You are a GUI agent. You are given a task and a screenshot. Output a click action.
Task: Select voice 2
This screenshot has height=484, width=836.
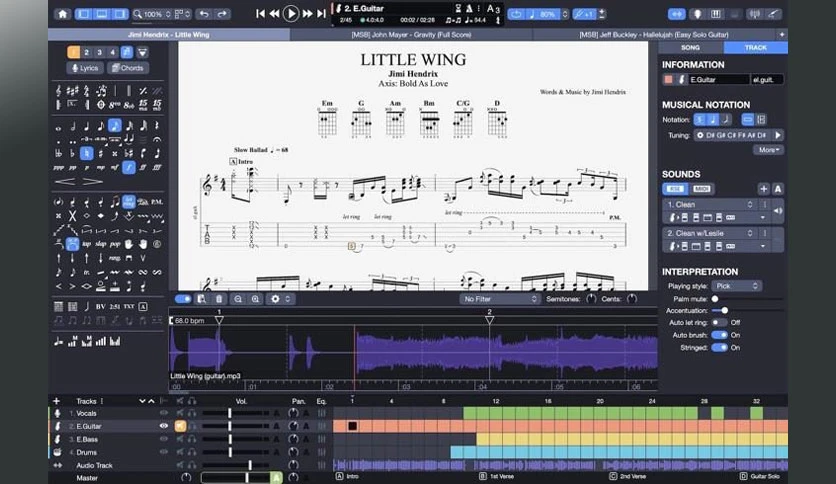point(86,52)
